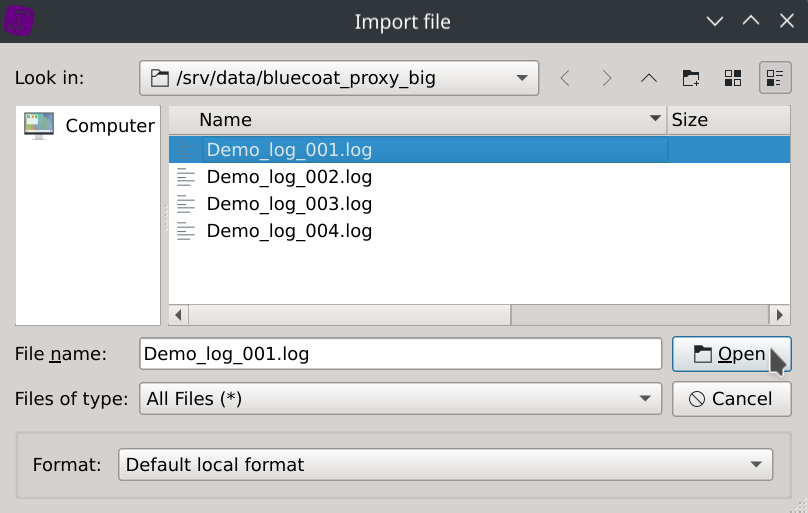Switch to icon list view
This screenshot has height=513, width=808.
pyautogui.click(x=733, y=78)
